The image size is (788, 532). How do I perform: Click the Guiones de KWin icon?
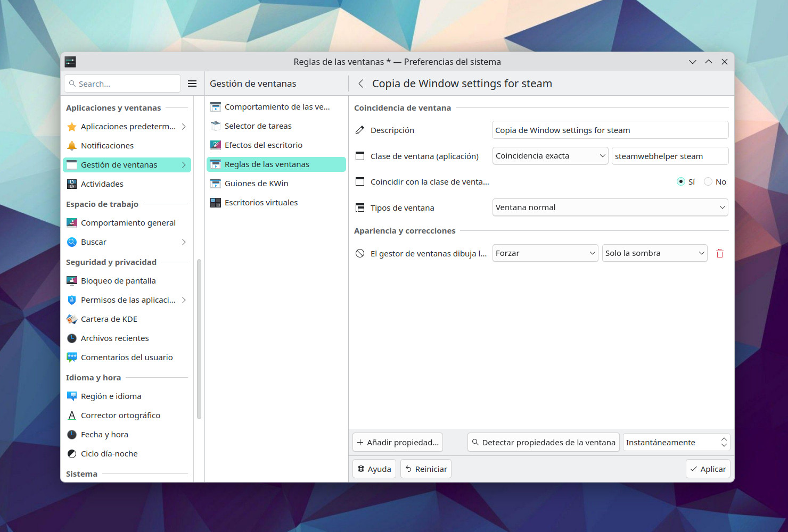(x=216, y=184)
